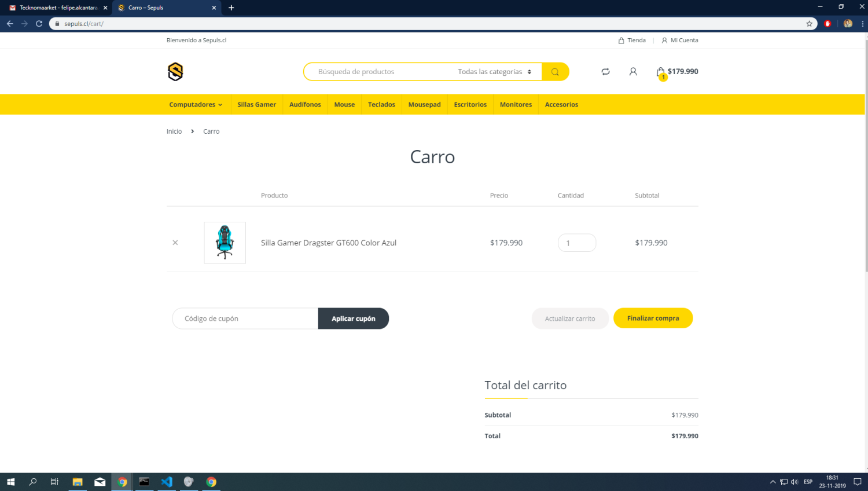868x491 pixels.
Task: Open the Chrome three-dot menu
Action: coord(862,24)
